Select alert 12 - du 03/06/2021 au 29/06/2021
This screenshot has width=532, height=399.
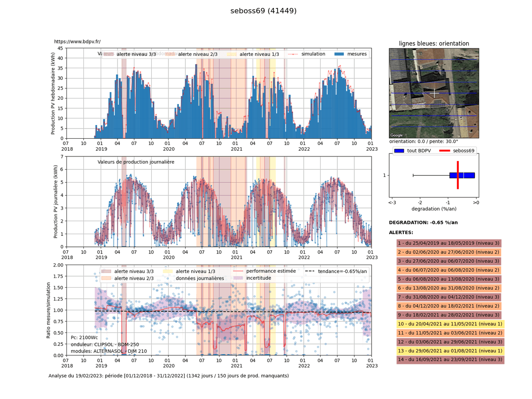coord(450,341)
